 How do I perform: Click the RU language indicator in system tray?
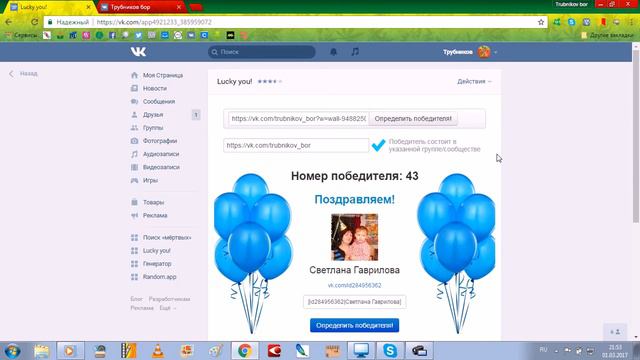tap(543, 350)
